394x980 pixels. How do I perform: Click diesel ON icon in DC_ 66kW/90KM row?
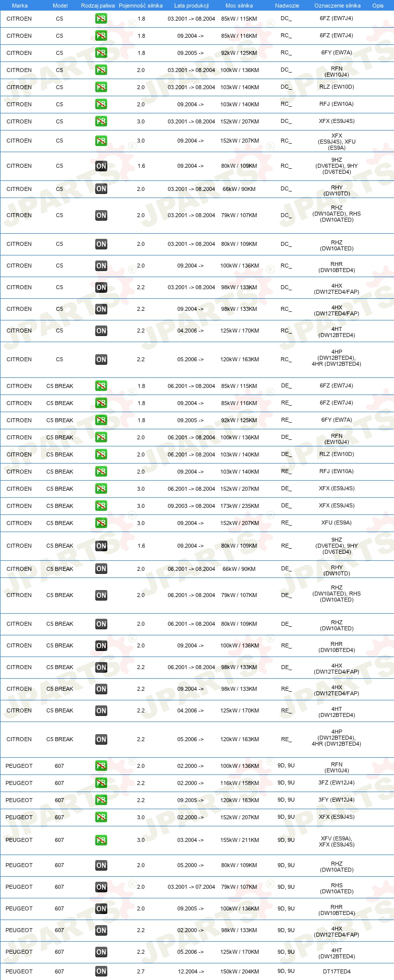pos(101,189)
